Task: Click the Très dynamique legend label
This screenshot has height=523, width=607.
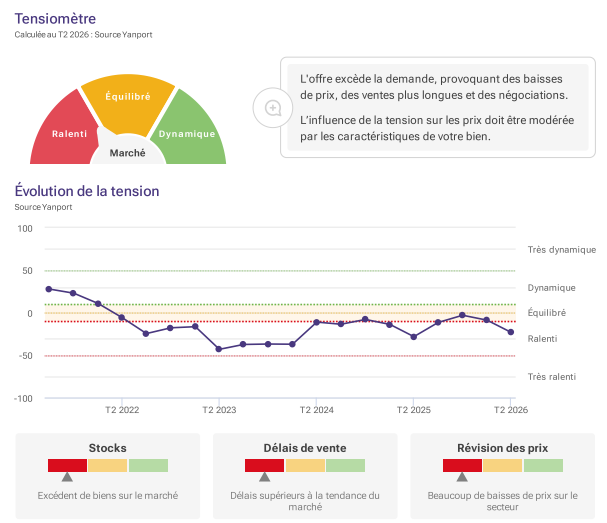Action: click(562, 250)
